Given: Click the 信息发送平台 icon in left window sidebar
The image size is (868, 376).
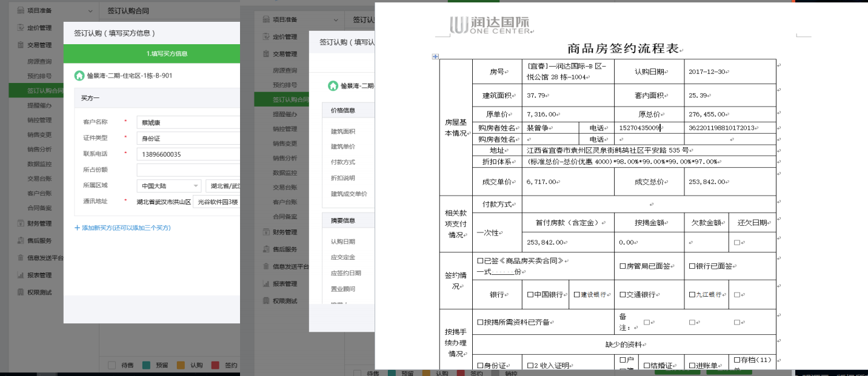Looking at the screenshot, I should pyautogui.click(x=20, y=257).
